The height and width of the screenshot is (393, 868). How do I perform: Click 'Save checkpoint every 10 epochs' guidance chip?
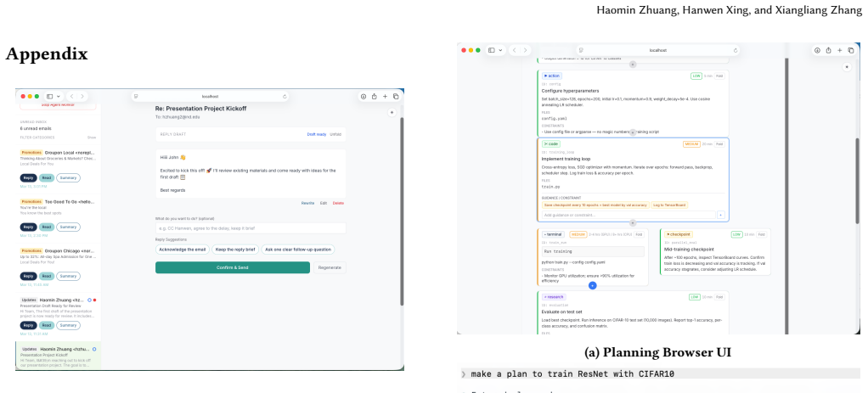[595, 205]
